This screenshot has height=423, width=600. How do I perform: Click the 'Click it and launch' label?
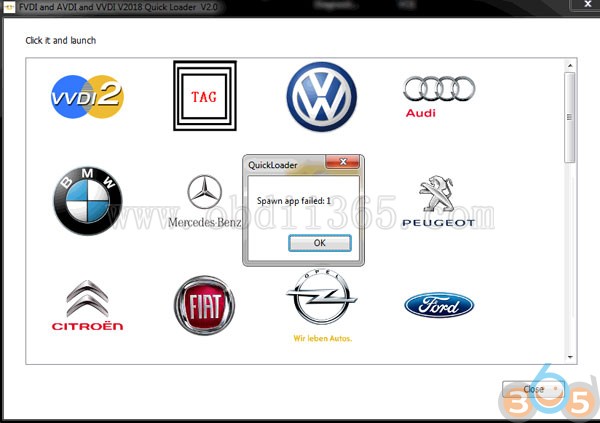click(x=60, y=40)
